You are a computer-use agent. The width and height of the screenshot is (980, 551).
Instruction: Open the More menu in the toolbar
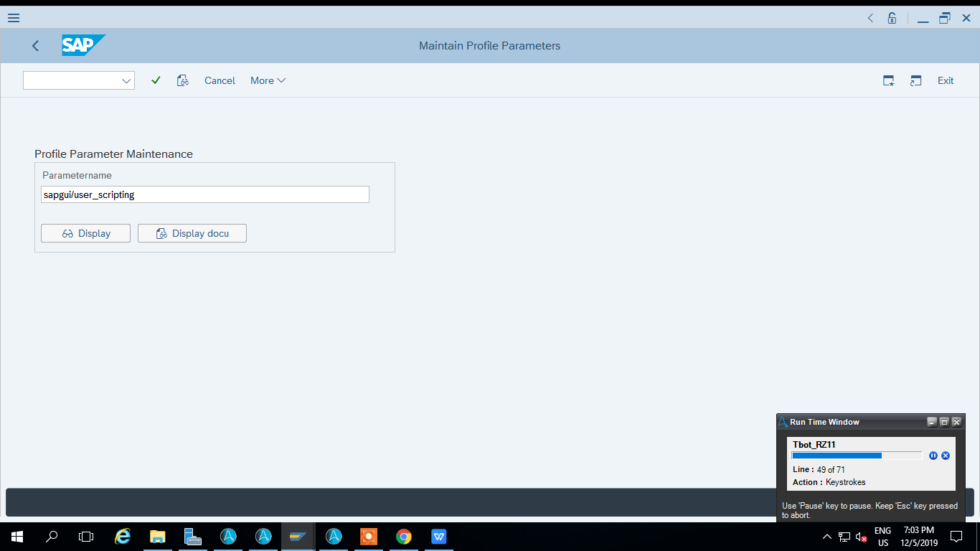[x=268, y=80]
